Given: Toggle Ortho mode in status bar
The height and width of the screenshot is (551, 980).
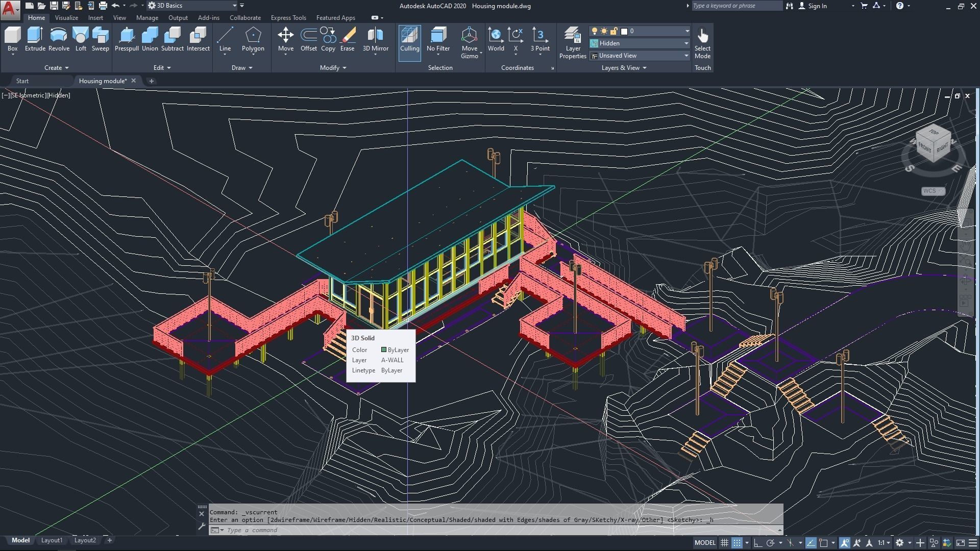Looking at the screenshot, I should point(758,543).
